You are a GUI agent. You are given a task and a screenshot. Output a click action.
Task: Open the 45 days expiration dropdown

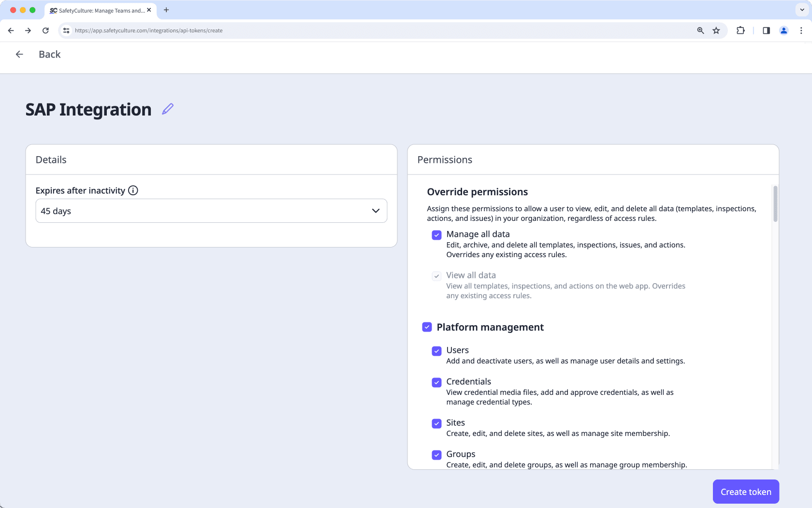click(211, 211)
